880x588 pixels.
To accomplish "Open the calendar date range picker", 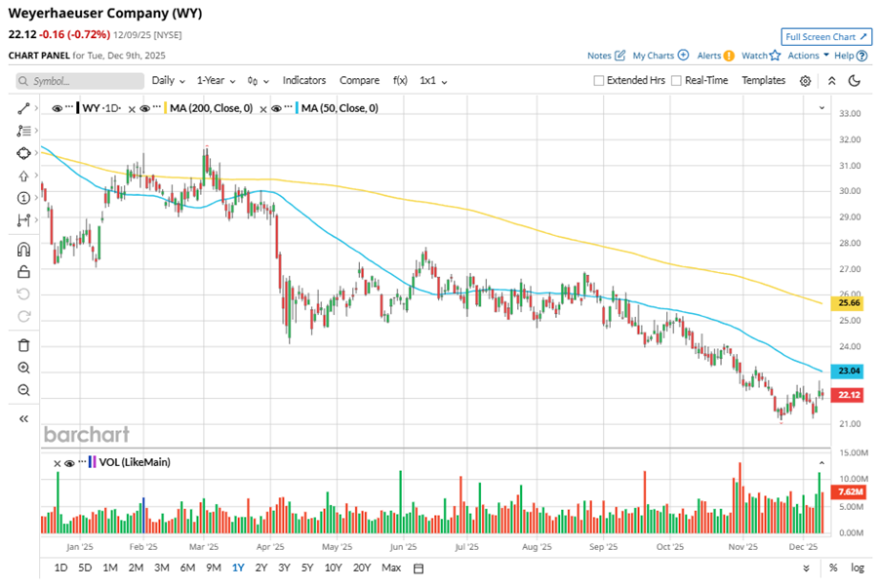I will 419,568.
